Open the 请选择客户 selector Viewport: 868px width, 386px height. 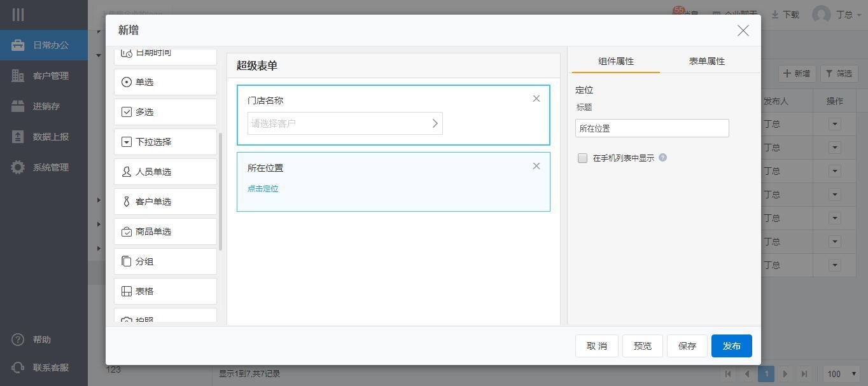pos(344,123)
